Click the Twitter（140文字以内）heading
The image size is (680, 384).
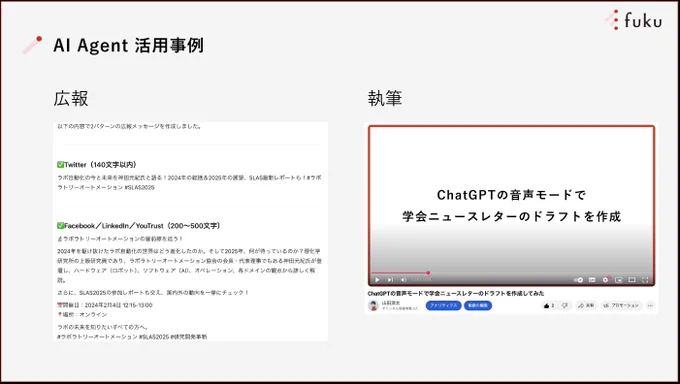[x=97, y=164]
